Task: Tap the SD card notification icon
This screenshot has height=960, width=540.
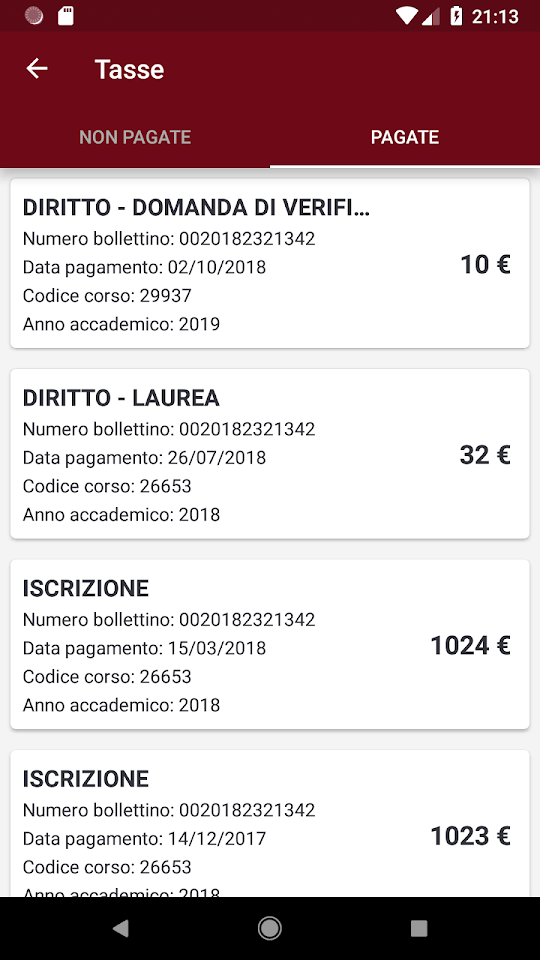Action: 66,16
